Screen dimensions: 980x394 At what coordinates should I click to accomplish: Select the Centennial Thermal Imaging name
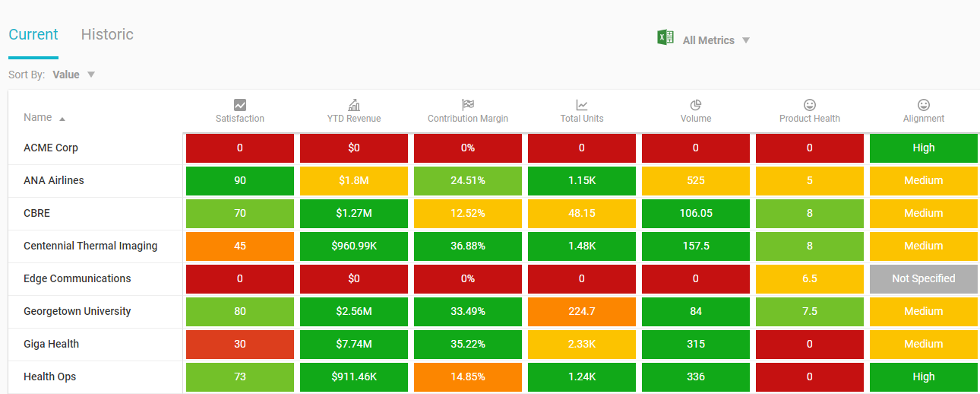click(x=90, y=246)
